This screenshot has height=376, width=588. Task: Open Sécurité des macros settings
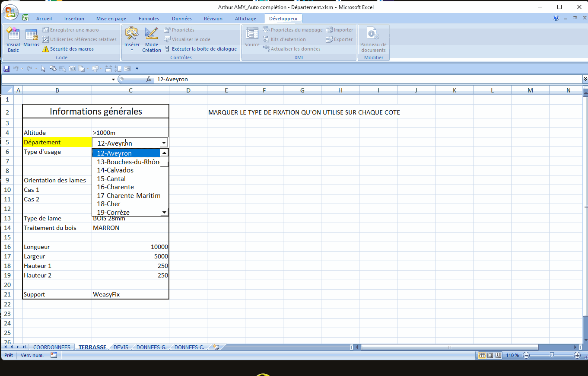pos(71,49)
